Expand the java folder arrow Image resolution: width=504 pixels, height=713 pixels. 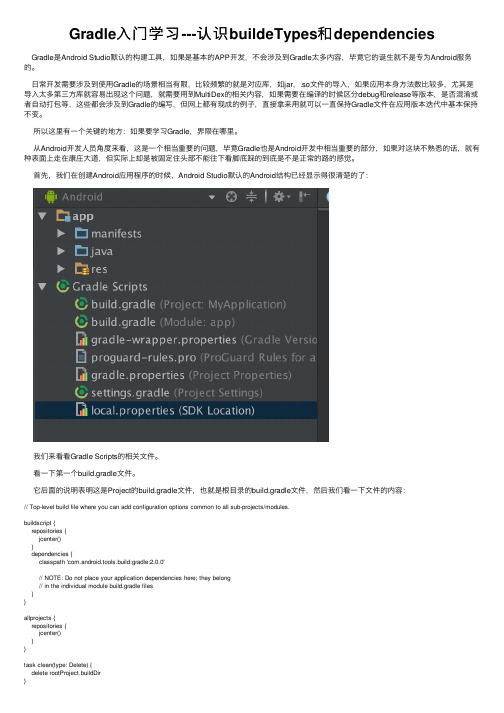point(61,251)
